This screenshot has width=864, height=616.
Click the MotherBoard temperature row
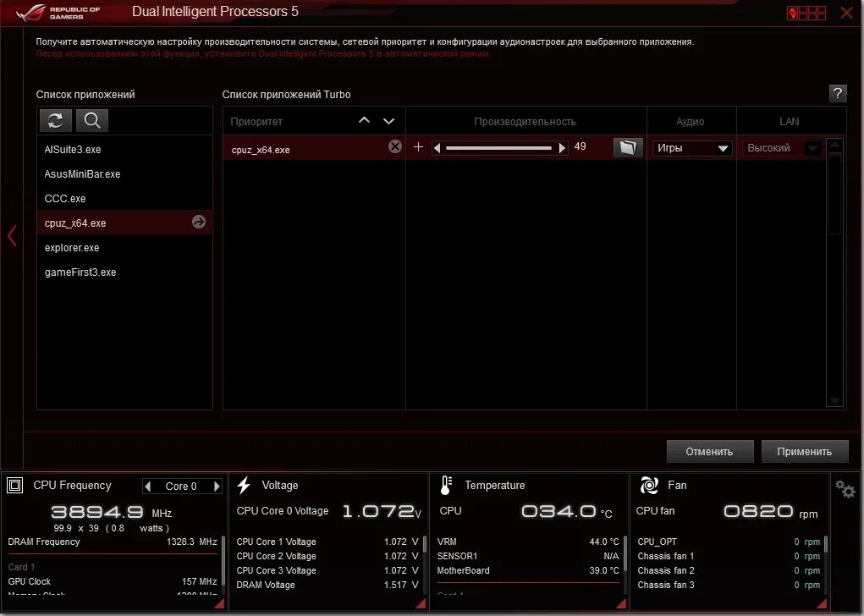pos(528,570)
